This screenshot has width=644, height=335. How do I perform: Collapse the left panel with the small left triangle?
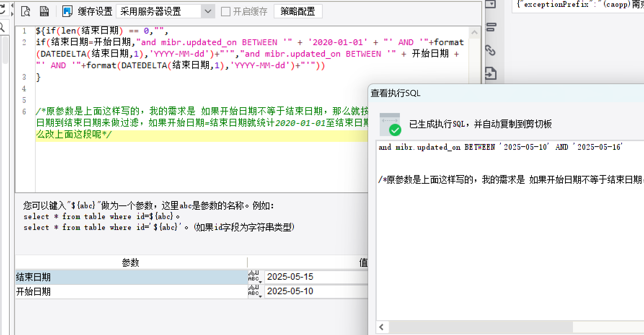pos(12,6)
